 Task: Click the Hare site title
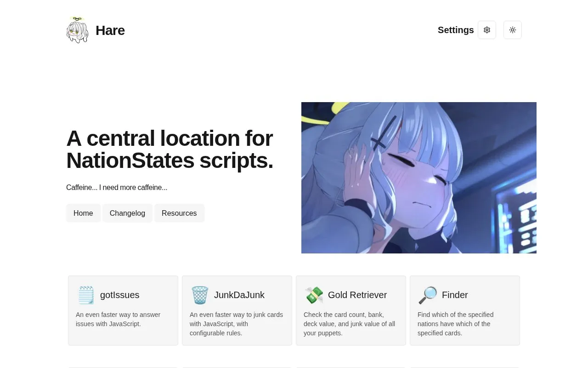[x=110, y=30]
